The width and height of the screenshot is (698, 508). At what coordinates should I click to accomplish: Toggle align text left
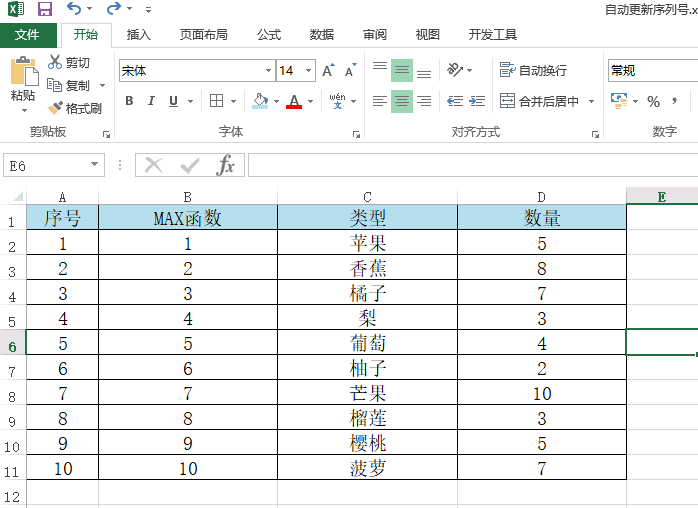380,101
